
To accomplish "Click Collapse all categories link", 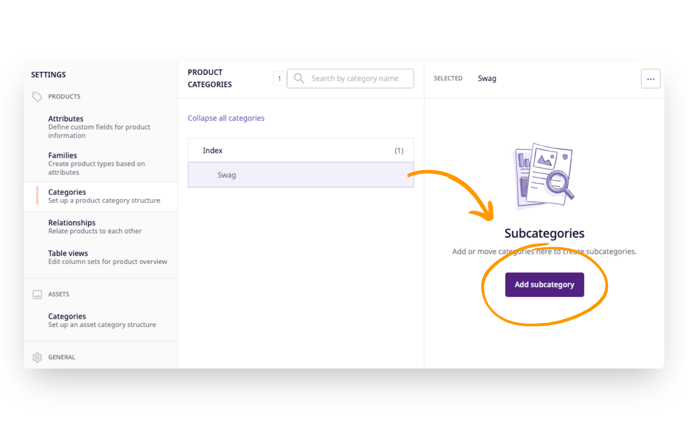I will [226, 118].
